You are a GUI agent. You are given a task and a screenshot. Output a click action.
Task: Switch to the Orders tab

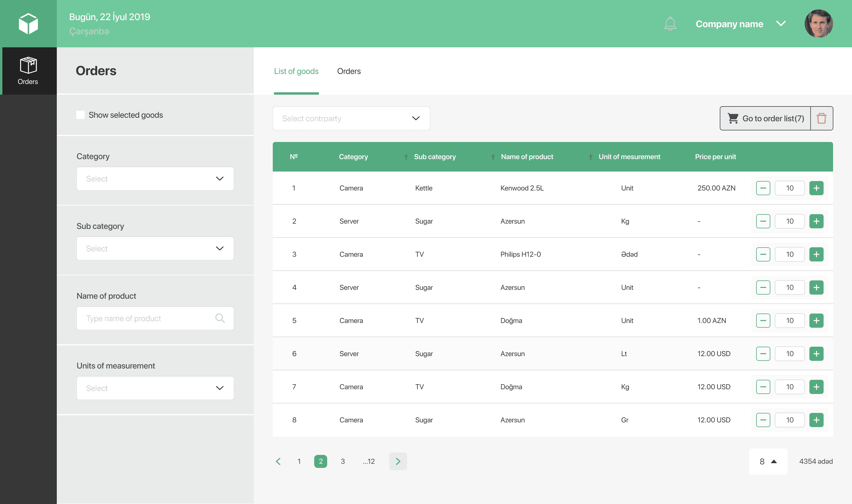(x=348, y=71)
